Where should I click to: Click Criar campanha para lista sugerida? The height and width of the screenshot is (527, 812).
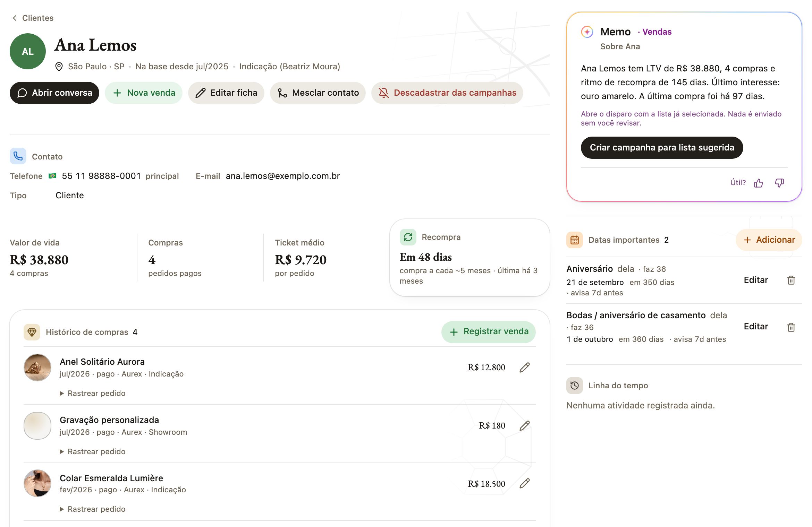point(662,148)
